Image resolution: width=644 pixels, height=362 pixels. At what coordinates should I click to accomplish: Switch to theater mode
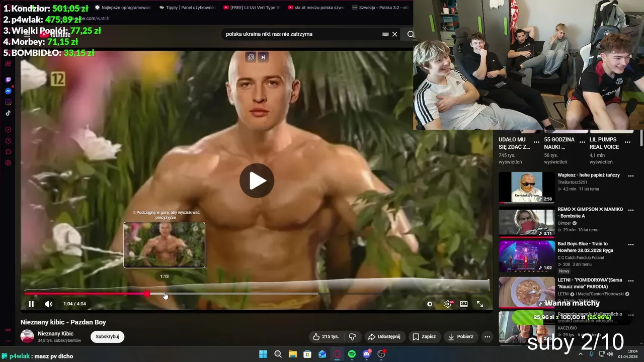tap(464, 304)
